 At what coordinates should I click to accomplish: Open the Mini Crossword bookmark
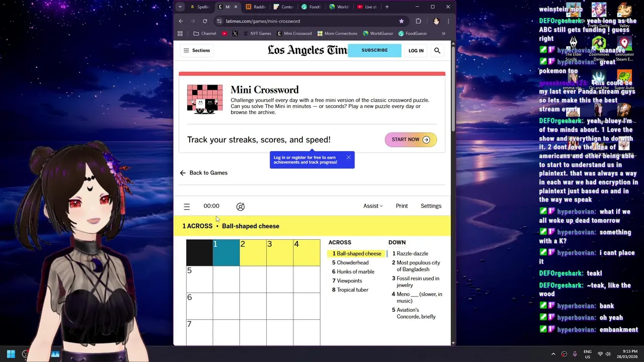(x=294, y=34)
